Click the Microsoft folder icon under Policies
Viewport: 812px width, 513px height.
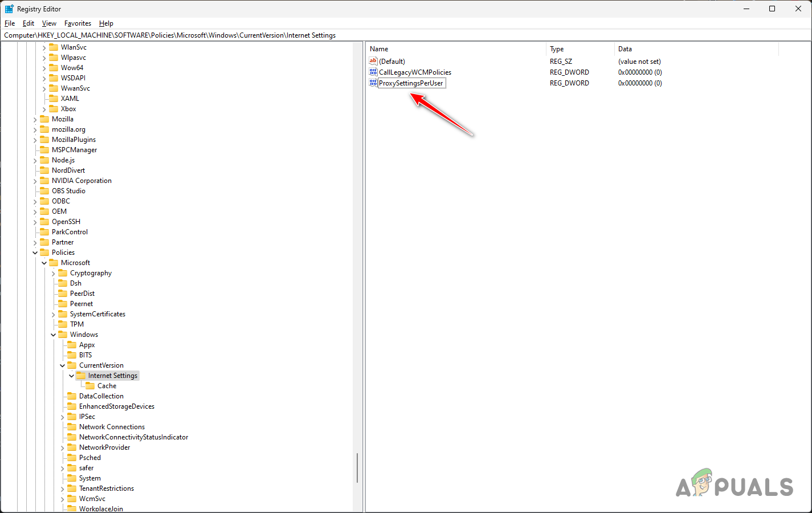click(53, 262)
